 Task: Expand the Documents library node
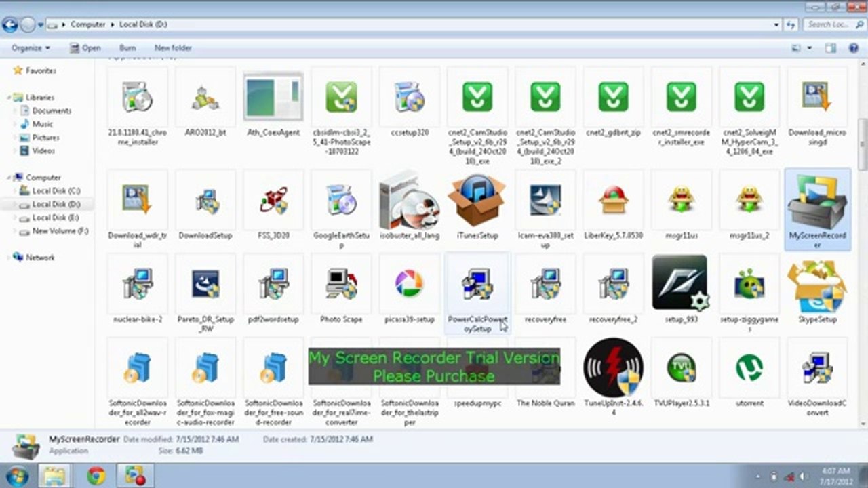tap(16, 110)
